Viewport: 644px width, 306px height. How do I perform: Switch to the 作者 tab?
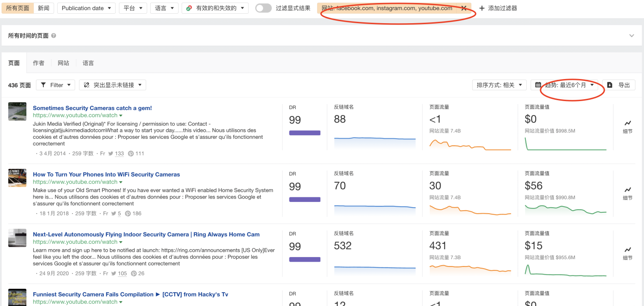click(x=39, y=63)
